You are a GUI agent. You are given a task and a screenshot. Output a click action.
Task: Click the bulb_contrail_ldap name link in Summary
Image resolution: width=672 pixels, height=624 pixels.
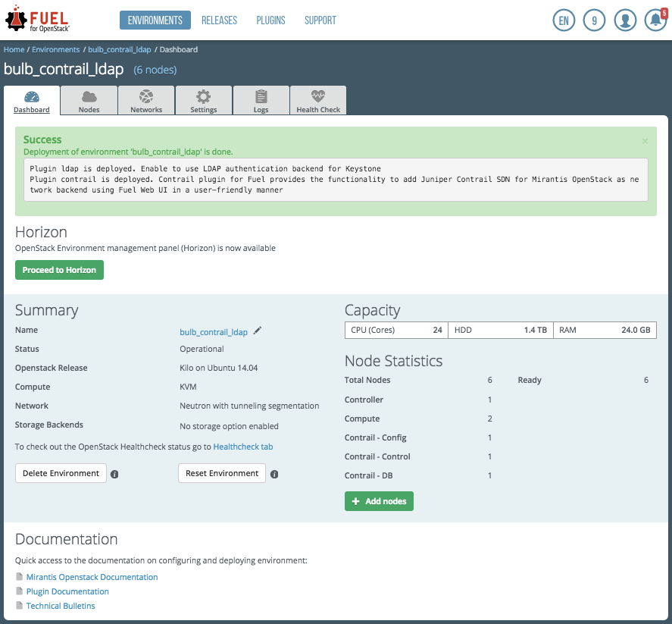[x=214, y=332]
